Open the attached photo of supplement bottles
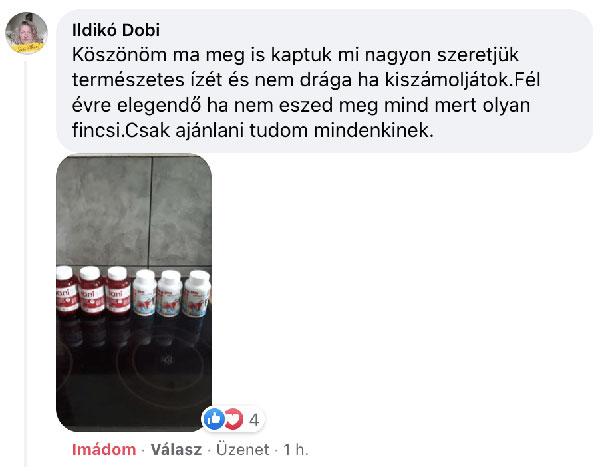The height and width of the screenshot is (467, 600). pyautogui.click(x=134, y=293)
